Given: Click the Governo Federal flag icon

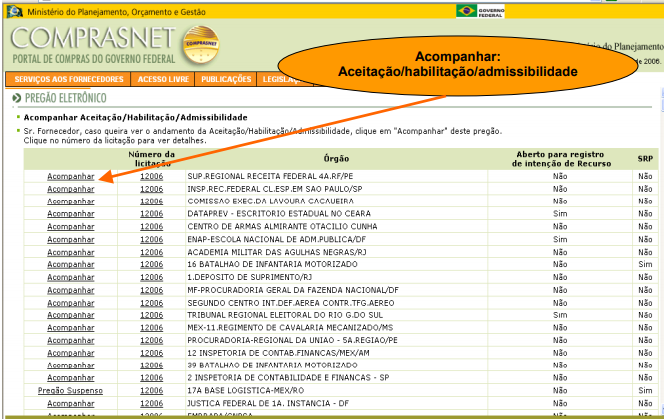Looking at the screenshot, I should click(465, 10).
